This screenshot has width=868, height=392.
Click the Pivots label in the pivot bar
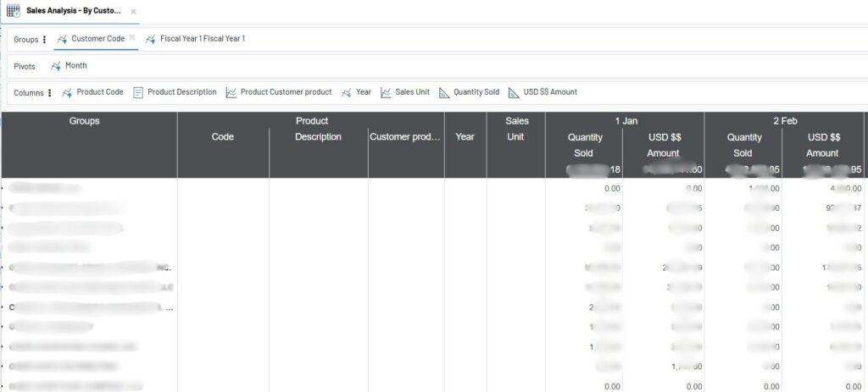(x=25, y=66)
